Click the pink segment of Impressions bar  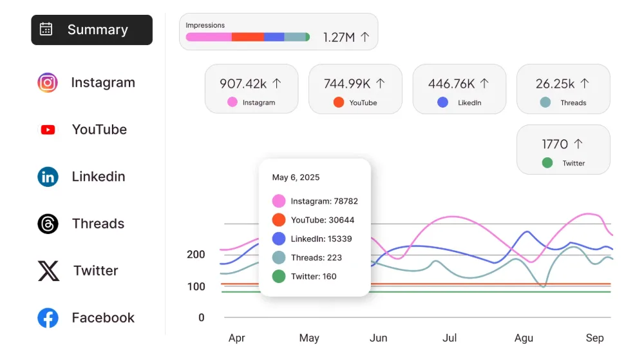point(209,37)
